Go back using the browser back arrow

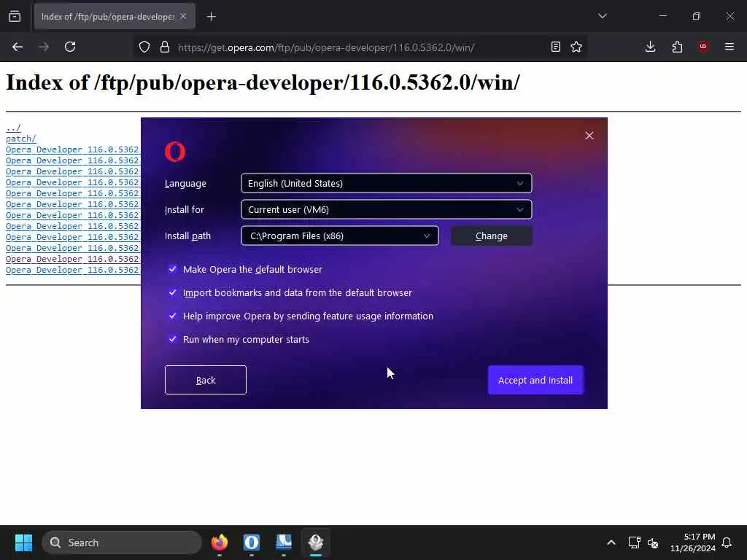coord(18,47)
